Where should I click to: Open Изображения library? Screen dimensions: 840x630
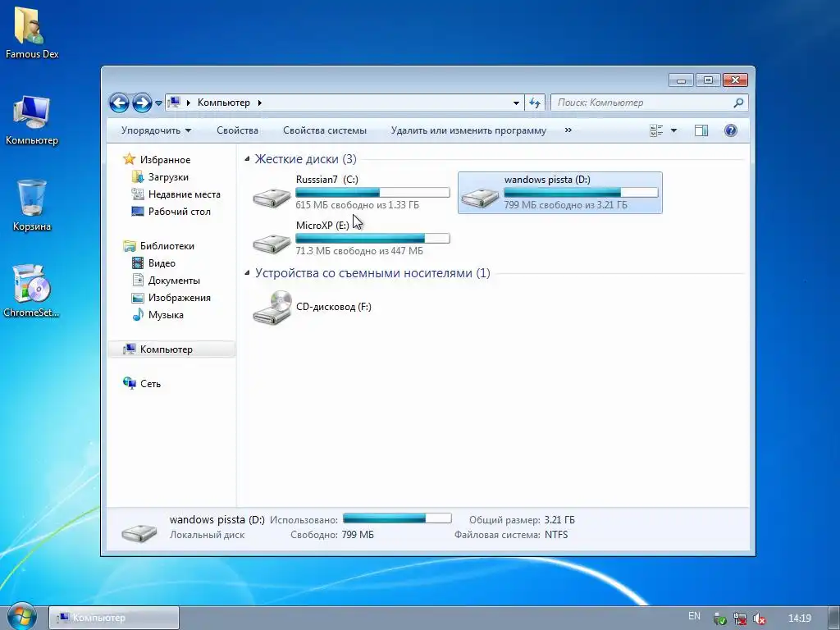click(180, 297)
